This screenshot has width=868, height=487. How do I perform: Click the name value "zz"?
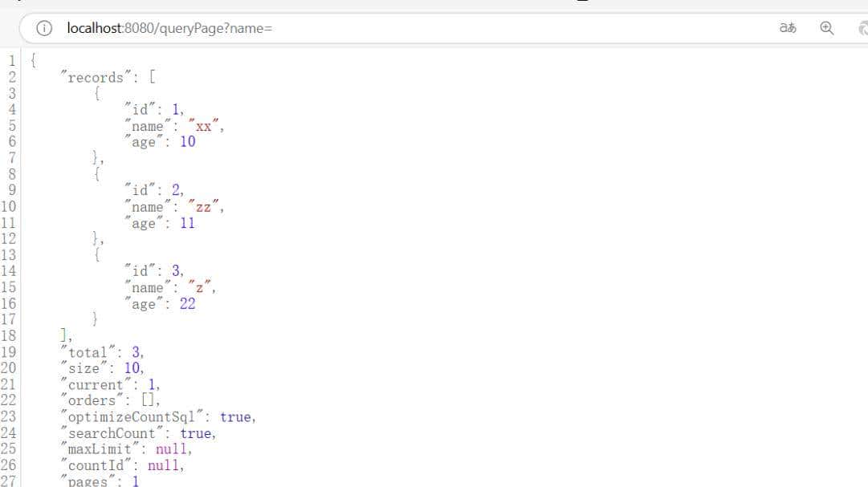tap(204, 207)
